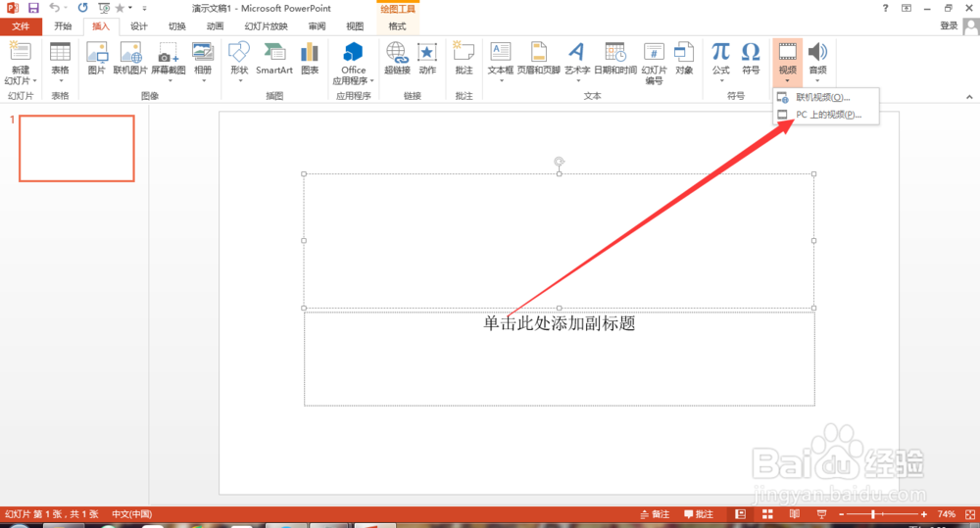Insert a table with 表格 icon
The height and width of the screenshot is (528, 980).
(x=60, y=53)
